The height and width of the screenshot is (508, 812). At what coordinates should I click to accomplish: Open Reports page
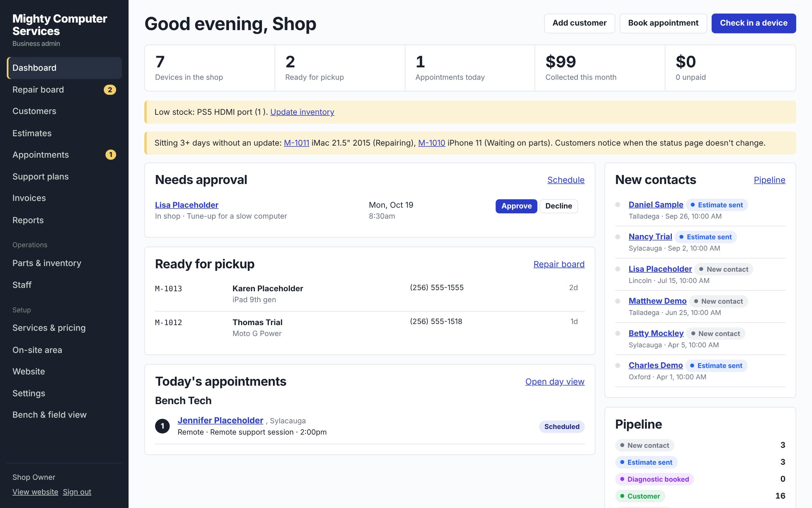(64, 220)
